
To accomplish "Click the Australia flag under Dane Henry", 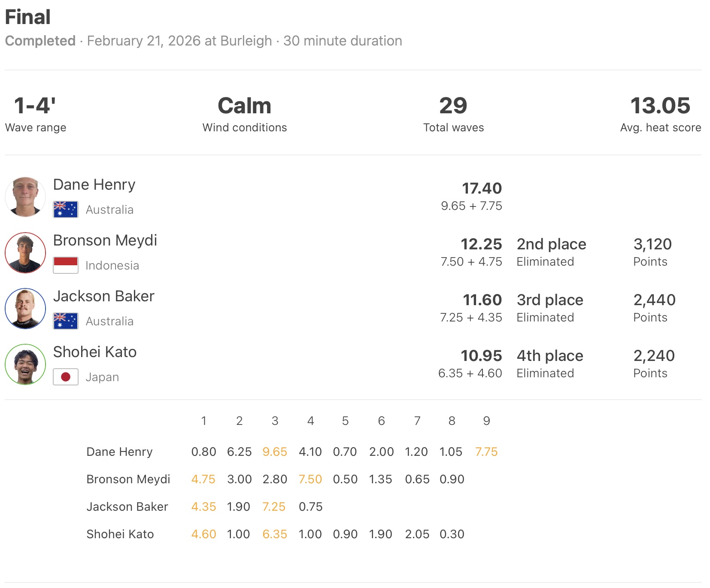I will [x=66, y=209].
